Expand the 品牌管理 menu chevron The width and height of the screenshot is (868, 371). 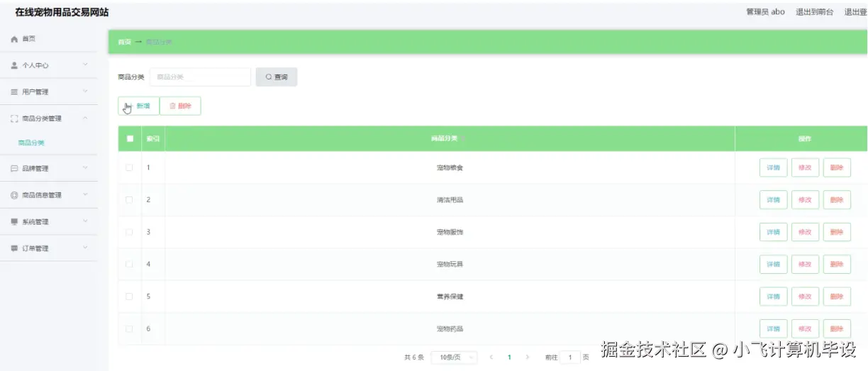point(85,168)
